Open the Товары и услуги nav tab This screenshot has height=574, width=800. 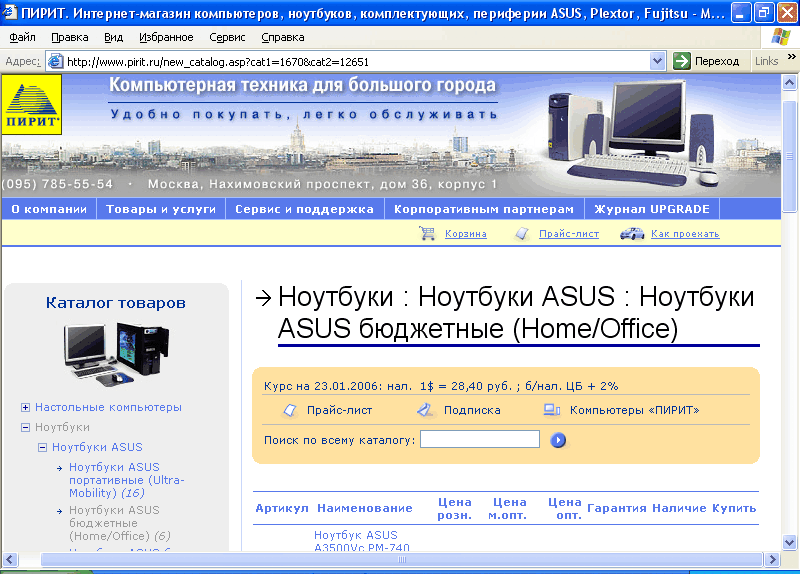click(x=161, y=209)
